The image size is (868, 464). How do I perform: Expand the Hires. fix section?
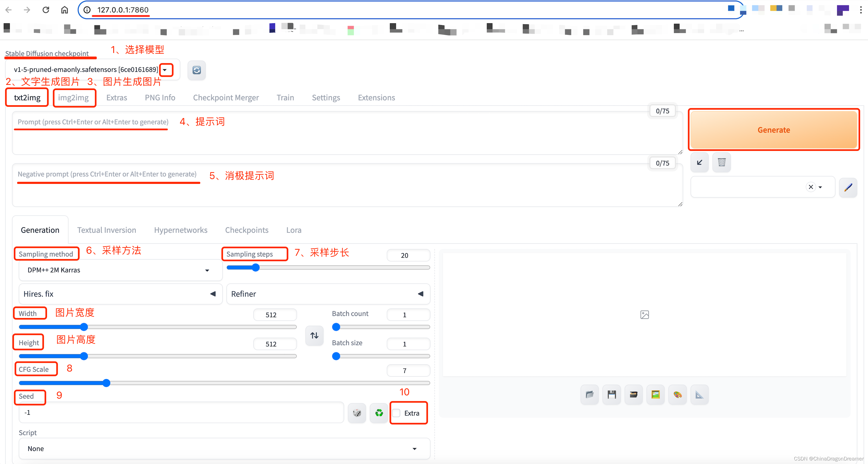point(121,294)
